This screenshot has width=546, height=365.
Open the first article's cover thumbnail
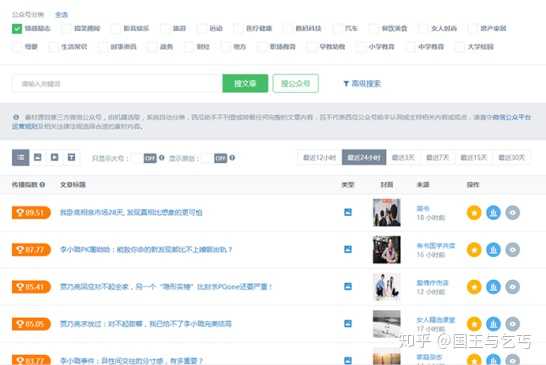click(387, 212)
